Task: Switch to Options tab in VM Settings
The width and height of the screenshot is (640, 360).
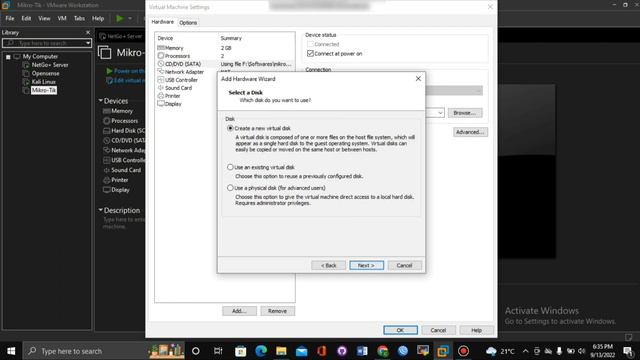Action: [188, 22]
